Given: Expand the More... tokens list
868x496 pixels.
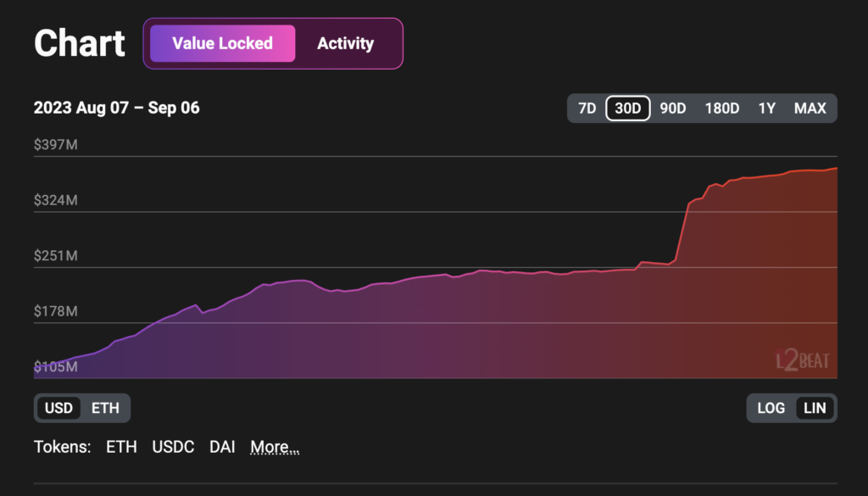Looking at the screenshot, I should click(275, 447).
